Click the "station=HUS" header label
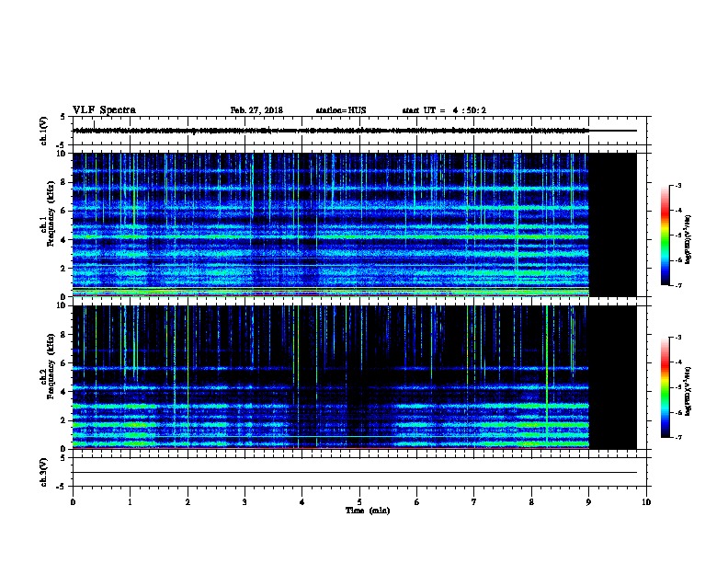Image resolution: width=728 pixels, height=563 pixels. click(341, 110)
